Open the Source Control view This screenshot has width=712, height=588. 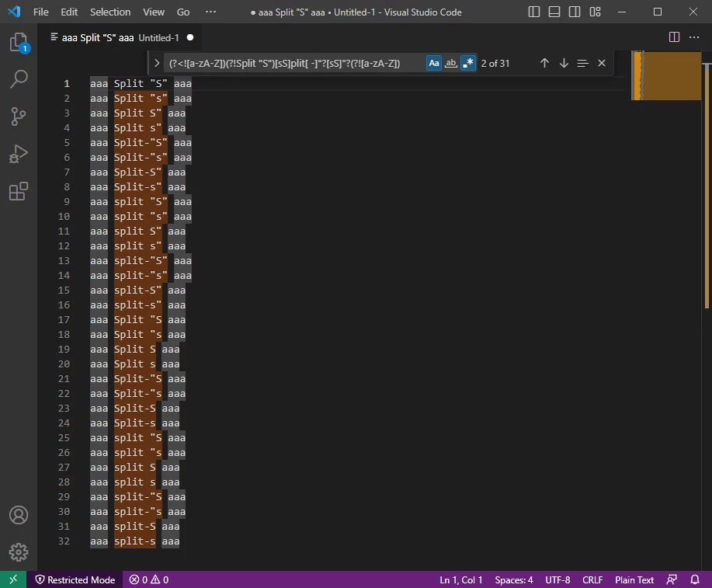coord(19,117)
